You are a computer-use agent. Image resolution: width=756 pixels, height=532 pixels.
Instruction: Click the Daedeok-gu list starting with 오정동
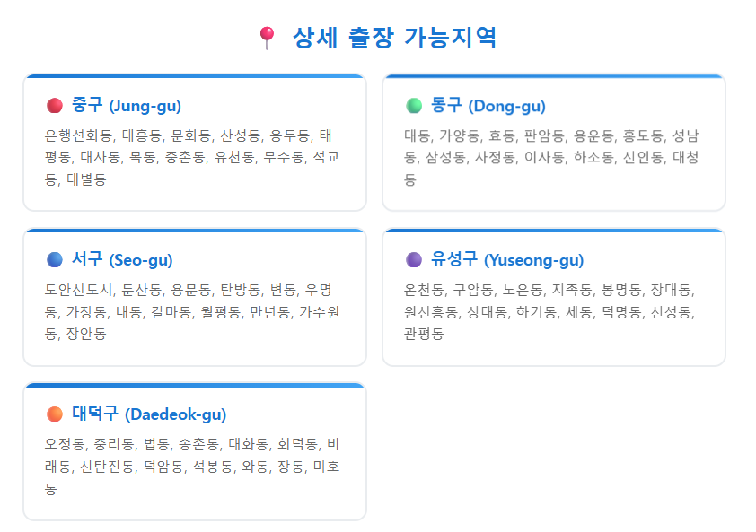point(192,466)
